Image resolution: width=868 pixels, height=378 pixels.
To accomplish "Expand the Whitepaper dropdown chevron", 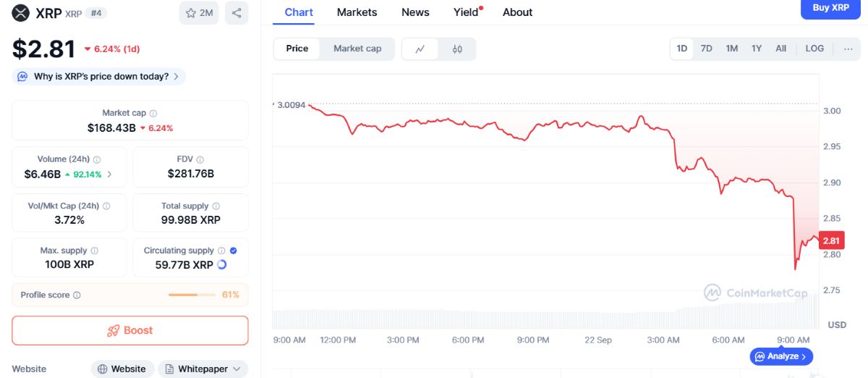I will click(x=236, y=369).
